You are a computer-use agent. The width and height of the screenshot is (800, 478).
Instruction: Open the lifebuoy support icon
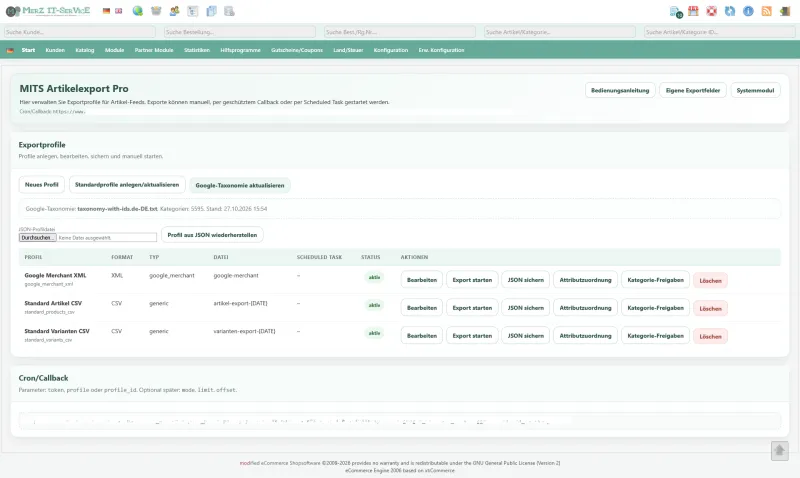[x=711, y=11]
